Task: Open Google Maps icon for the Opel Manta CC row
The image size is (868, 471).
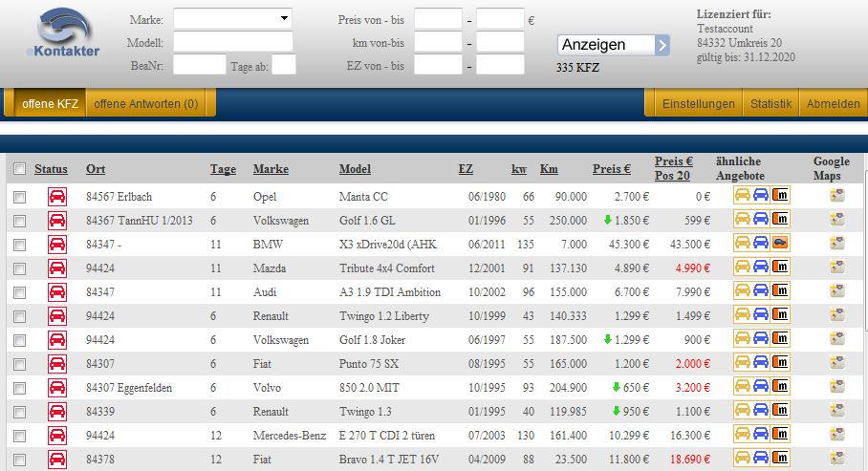Action: tap(837, 195)
